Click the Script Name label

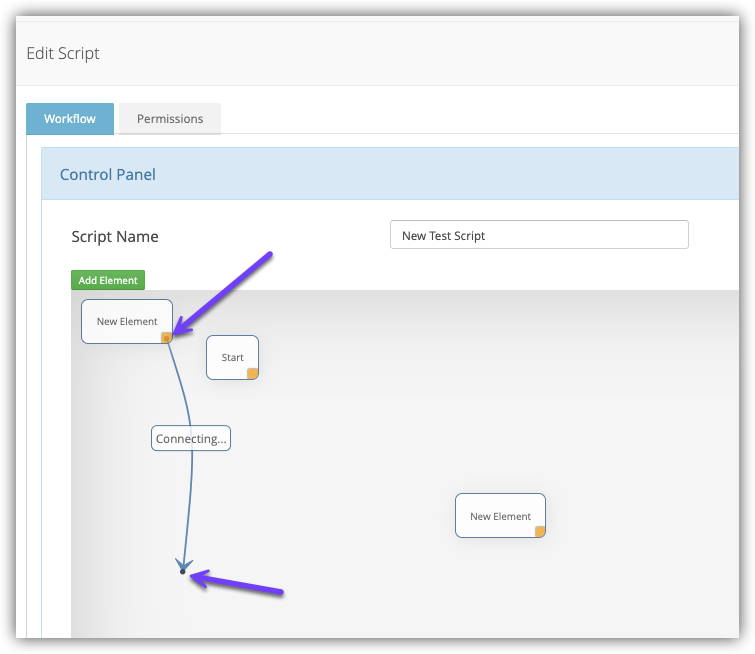[x=115, y=237]
